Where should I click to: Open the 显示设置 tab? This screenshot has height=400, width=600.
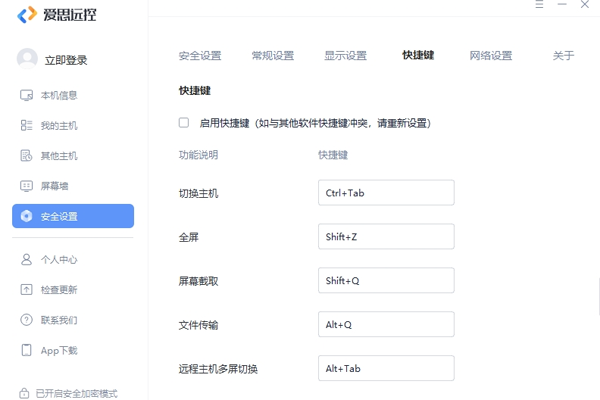(x=345, y=56)
